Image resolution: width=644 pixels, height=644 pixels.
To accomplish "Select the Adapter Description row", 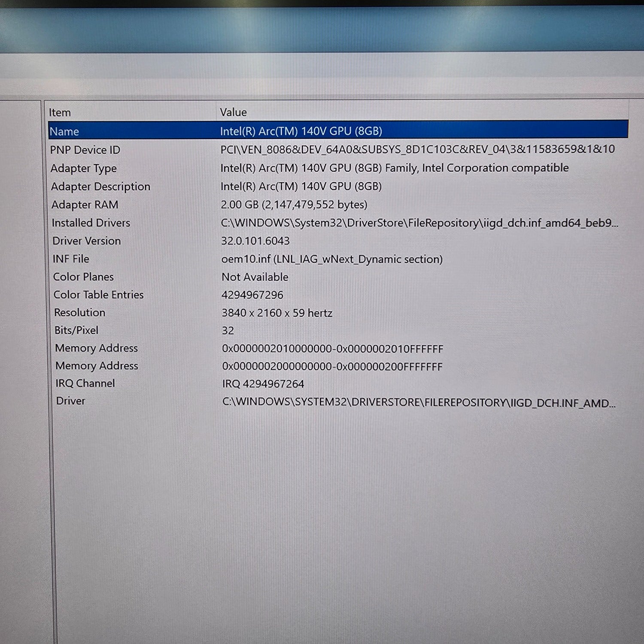I will [x=100, y=186].
